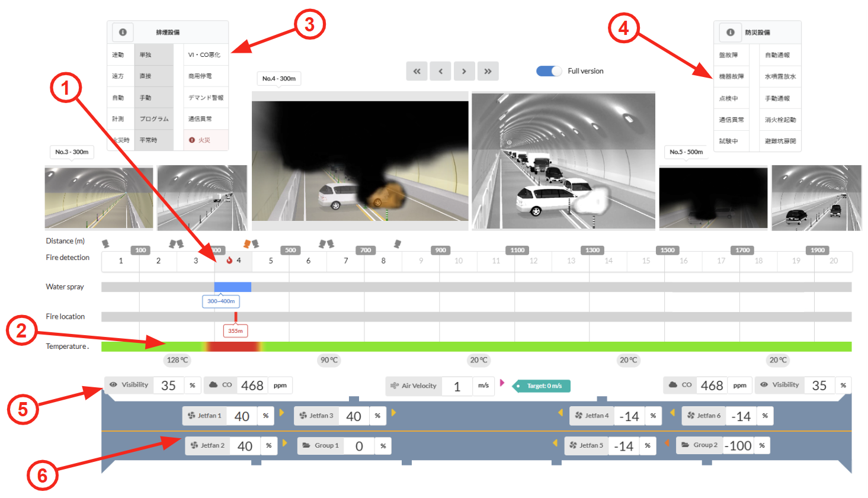Edit the Group 2 percent value

(738, 445)
